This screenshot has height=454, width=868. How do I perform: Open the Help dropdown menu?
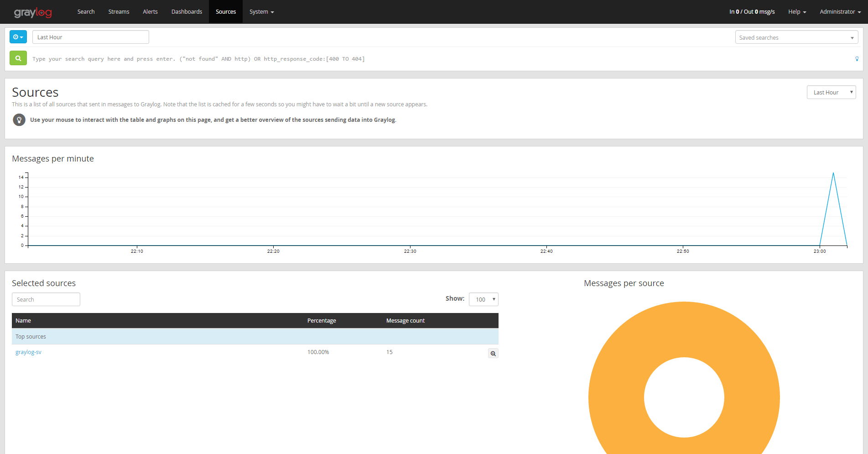(x=797, y=12)
